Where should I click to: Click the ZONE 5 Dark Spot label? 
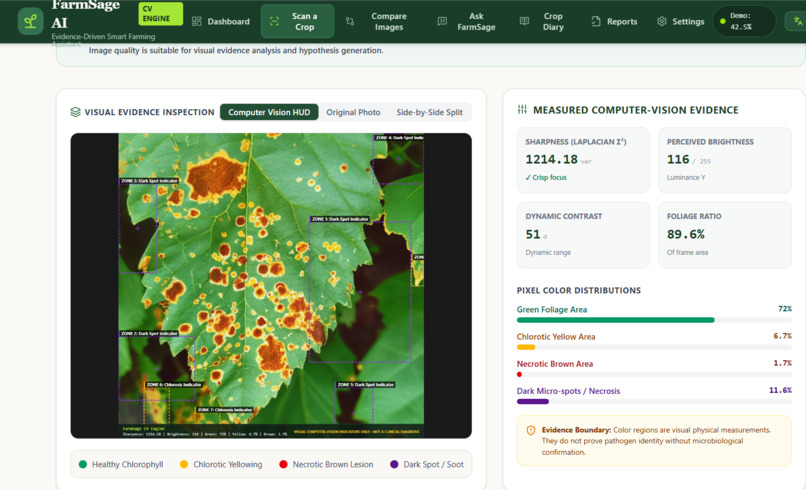[x=365, y=385]
